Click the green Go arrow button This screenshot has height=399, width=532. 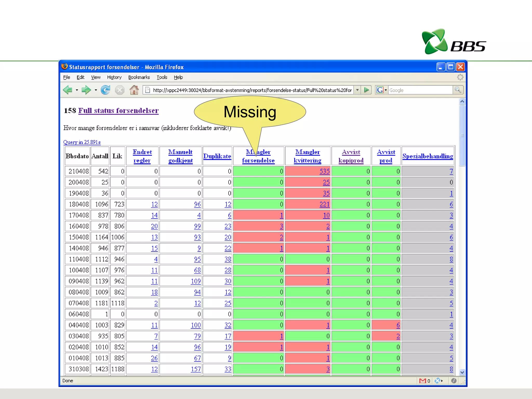(x=367, y=90)
